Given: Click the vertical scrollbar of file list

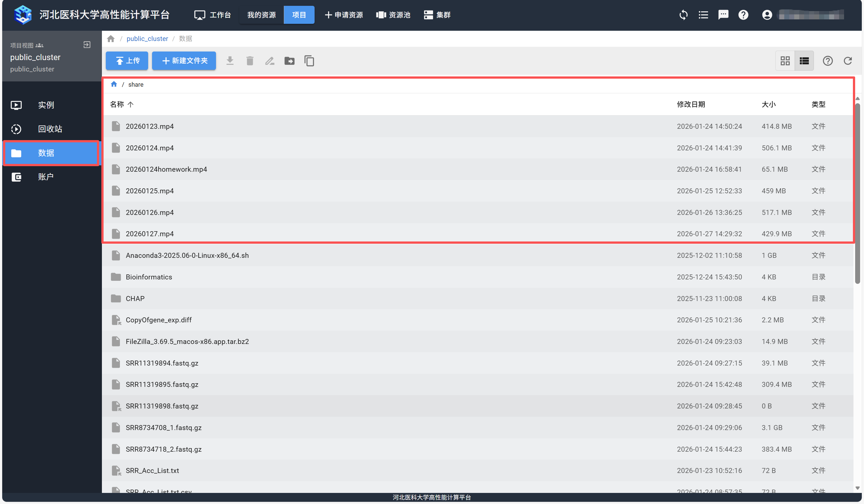Looking at the screenshot, I should (857, 192).
